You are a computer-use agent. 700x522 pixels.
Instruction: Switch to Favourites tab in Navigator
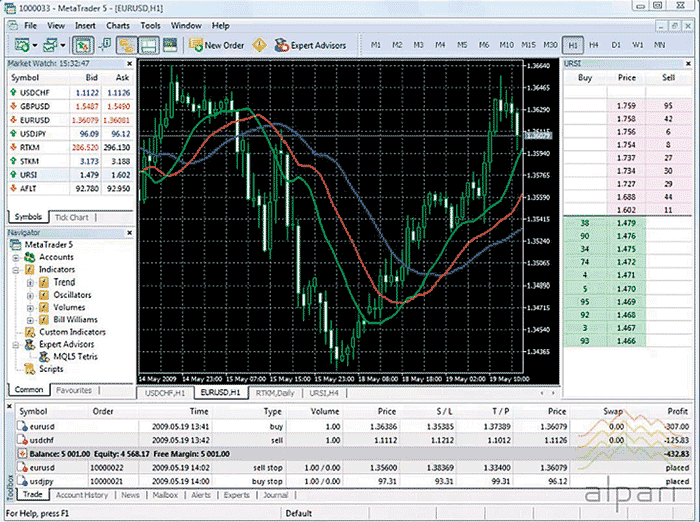click(x=74, y=390)
